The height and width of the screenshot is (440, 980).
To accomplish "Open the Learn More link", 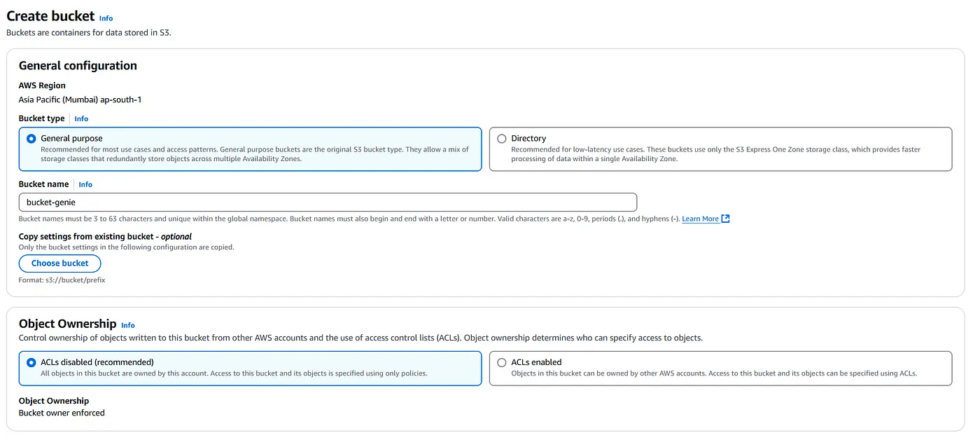I will (x=700, y=219).
